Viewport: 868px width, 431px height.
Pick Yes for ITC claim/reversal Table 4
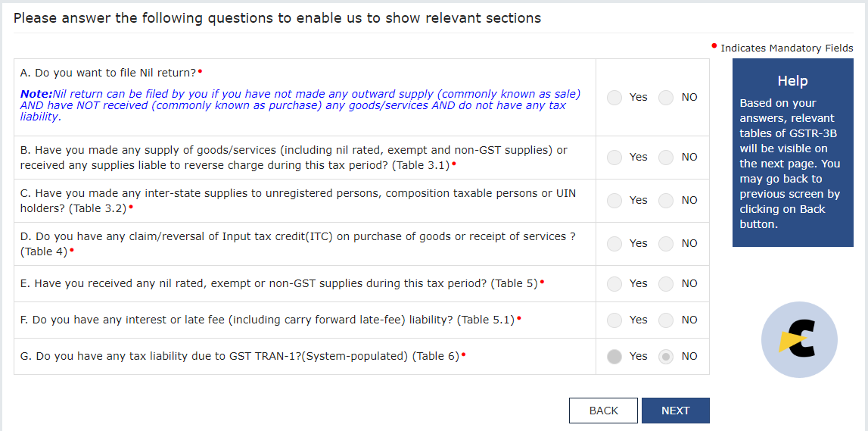614,244
